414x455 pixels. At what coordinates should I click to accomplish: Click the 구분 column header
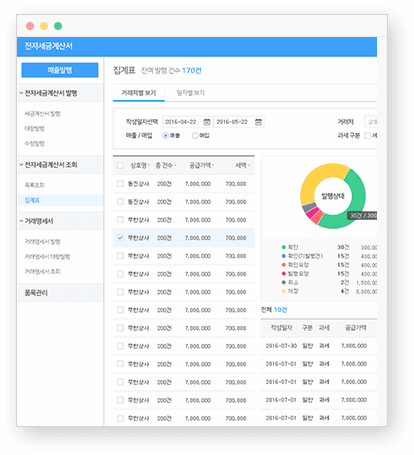click(307, 328)
